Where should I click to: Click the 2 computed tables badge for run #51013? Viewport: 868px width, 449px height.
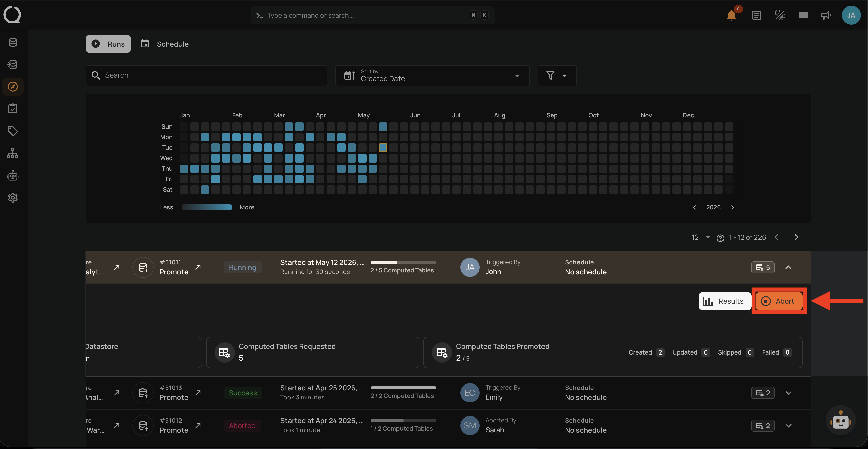pyautogui.click(x=763, y=393)
